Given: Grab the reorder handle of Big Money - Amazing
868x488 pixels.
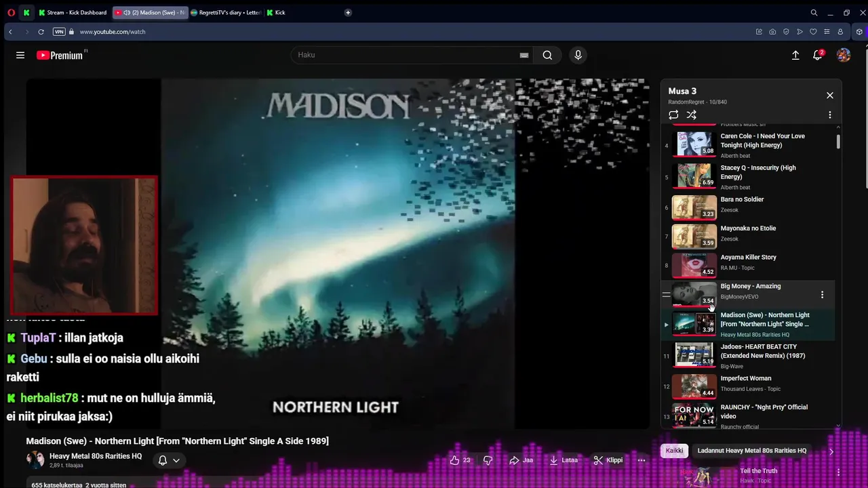Looking at the screenshot, I should pyautogui.click(x=666, y=295).
